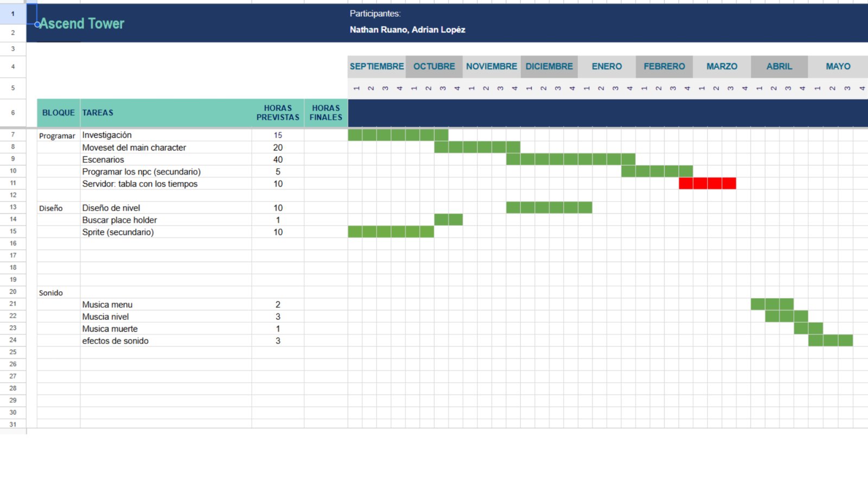The image size is (868, 488).
Task: Select the SEPTIEMBRE month header
Action: pyautogui.click(x=376, y=66)
